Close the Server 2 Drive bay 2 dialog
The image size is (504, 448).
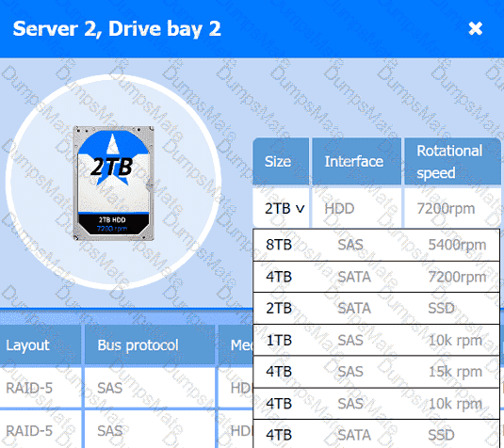[475, 28]
